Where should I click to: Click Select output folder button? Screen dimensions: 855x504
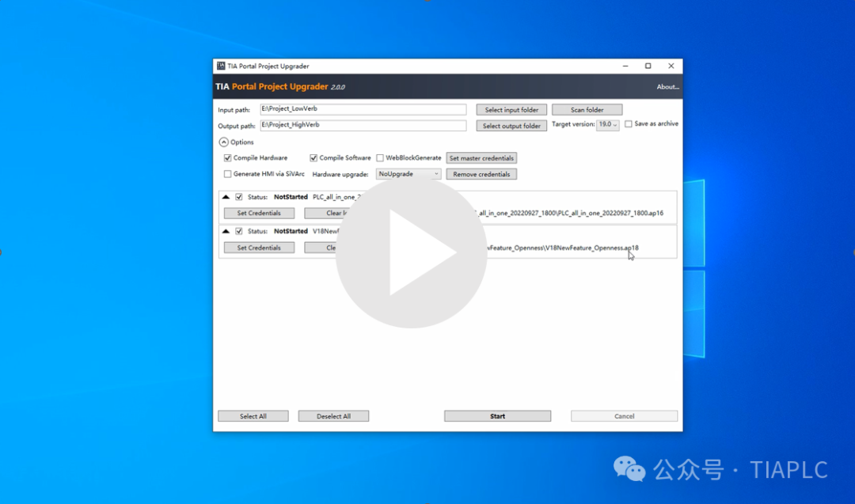(x=511, y=126)
